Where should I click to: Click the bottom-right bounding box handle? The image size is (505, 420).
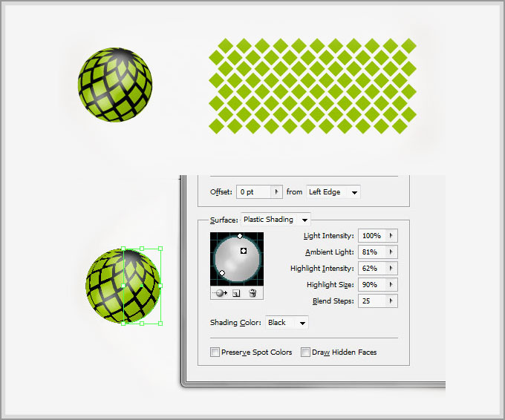[160, 324]
